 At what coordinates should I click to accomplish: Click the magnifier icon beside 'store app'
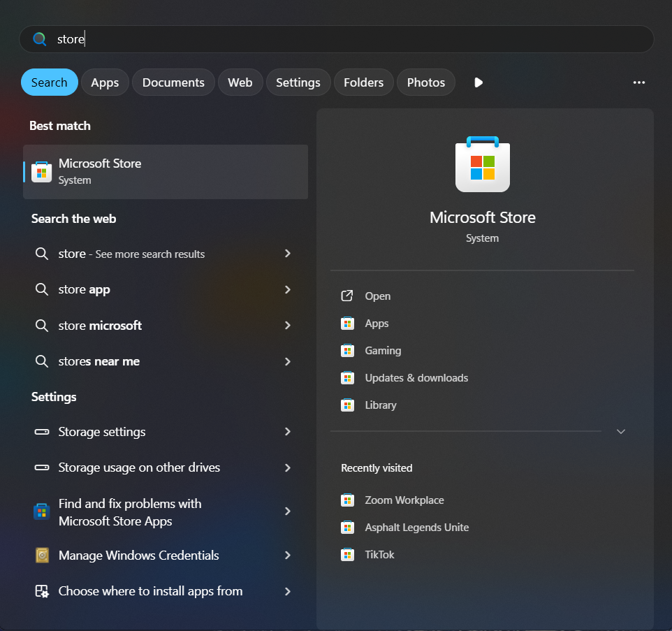click(42, 289)
